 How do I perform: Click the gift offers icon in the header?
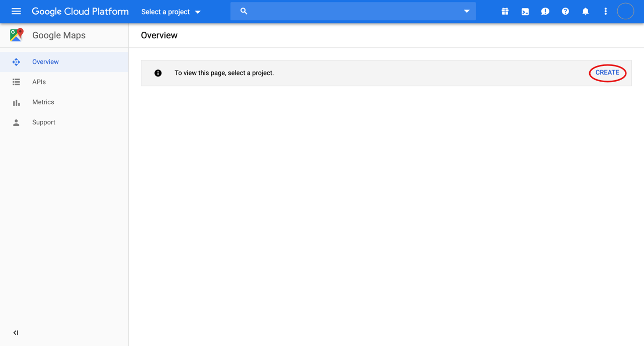coord(505,11)
